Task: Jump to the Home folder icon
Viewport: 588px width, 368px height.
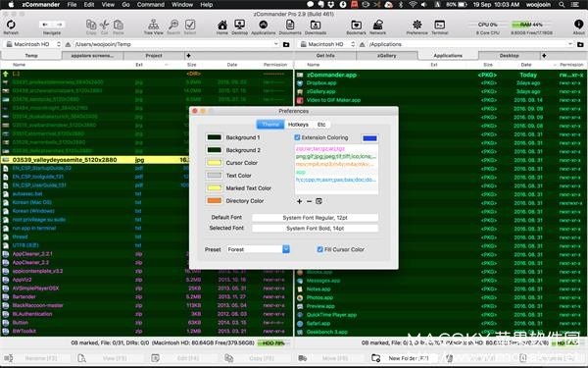Action: pos(222,25)
